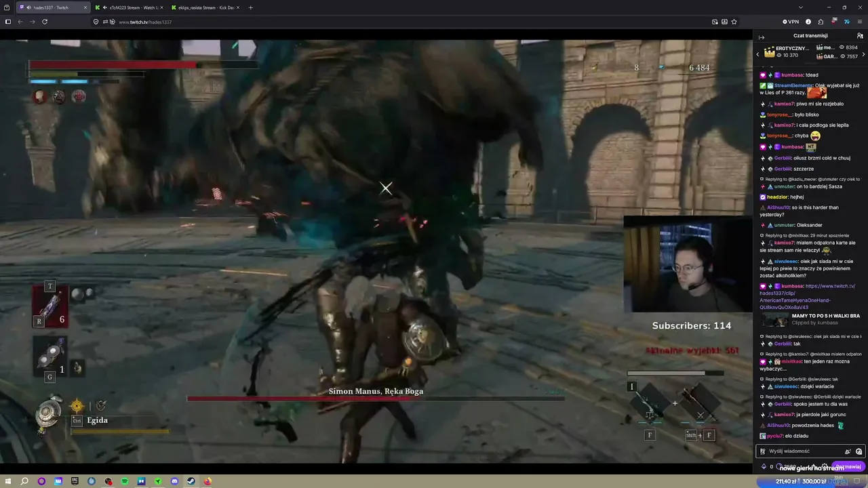Show previous leaderboard entry with left chevron
868x488 pixels.
[758, 54]
